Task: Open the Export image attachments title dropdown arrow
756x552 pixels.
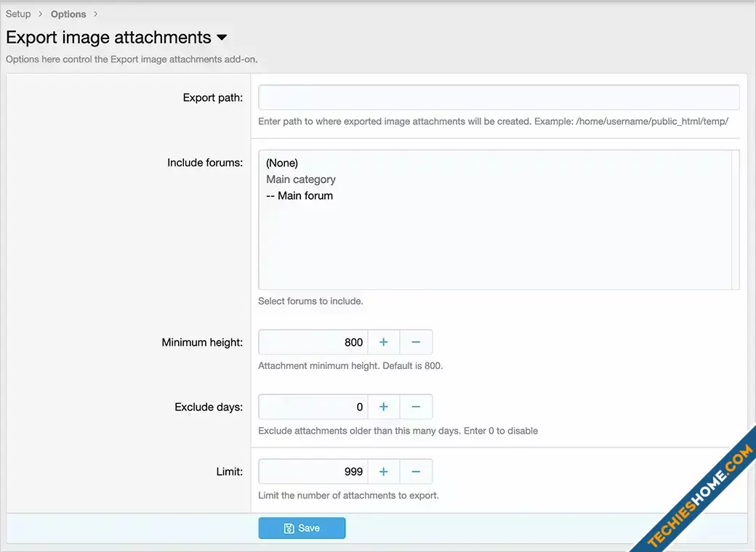Action: click(x=222, y=38)
